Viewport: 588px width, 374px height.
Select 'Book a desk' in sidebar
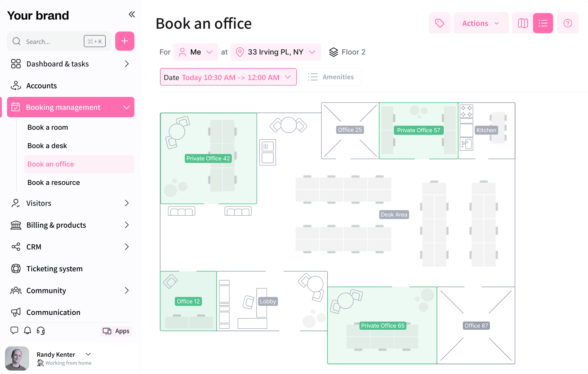[47, 146]
